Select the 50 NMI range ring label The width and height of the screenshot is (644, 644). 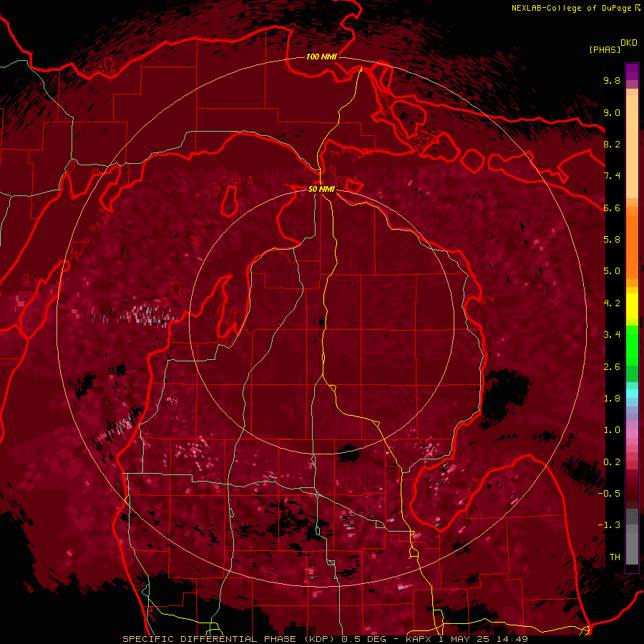click(x=321, y=189)
